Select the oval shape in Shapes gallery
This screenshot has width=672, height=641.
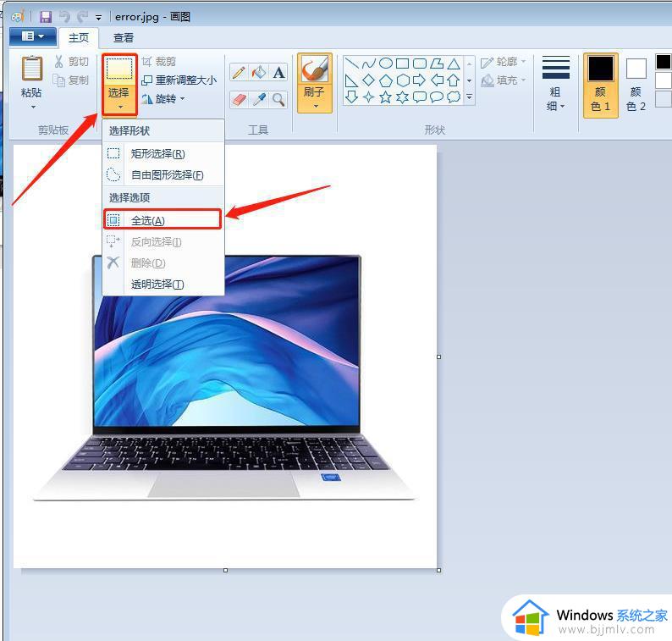[385, 63]
